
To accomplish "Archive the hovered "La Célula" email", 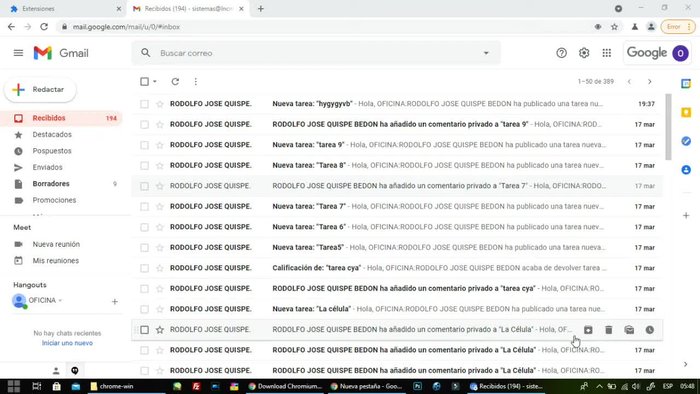I will [588, 330].
